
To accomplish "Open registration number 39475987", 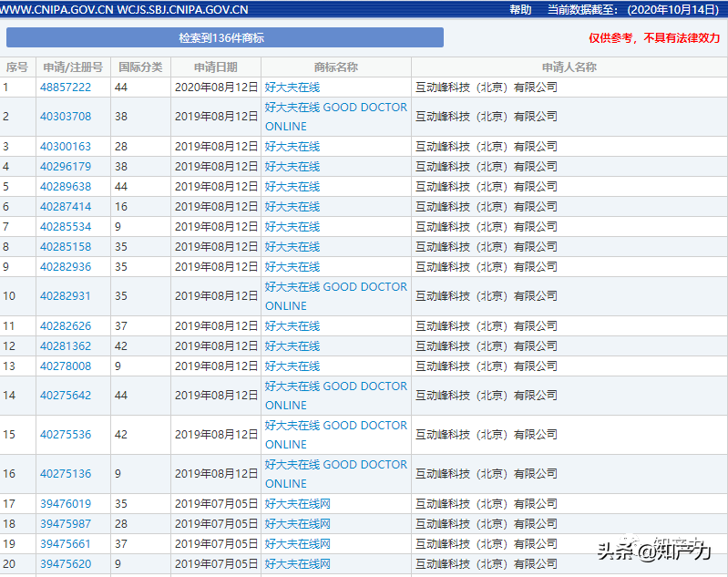I will [66, 524].
